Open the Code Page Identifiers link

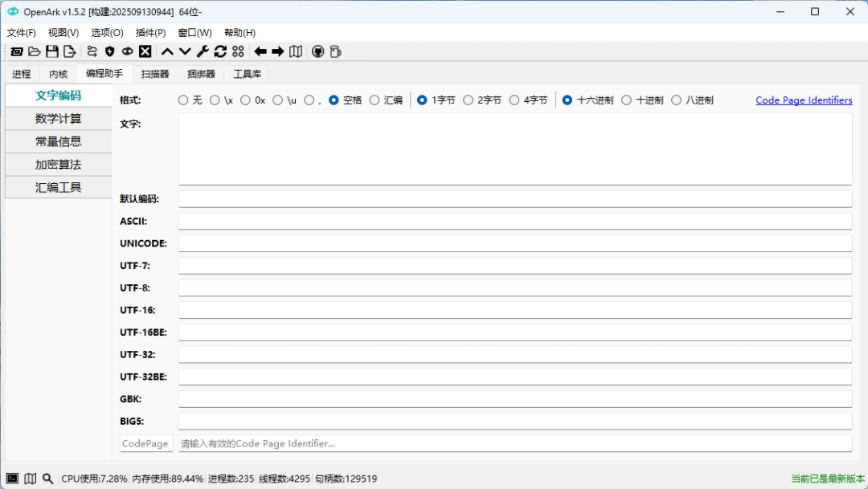point(803,100)
